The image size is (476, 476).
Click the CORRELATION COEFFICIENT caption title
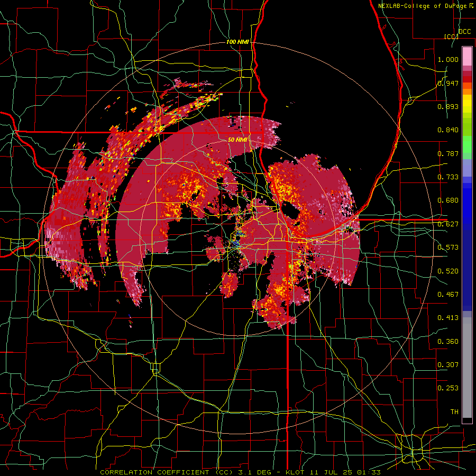coord(154,472)
